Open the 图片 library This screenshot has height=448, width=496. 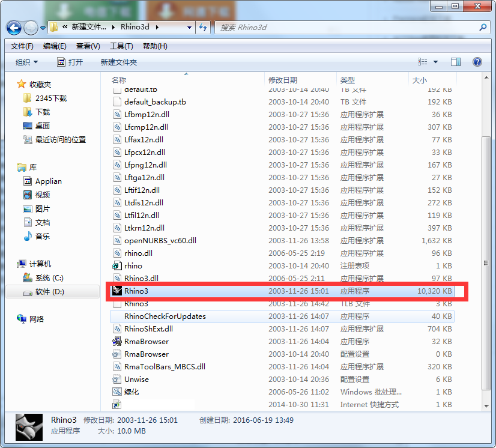tap(43, 209)
